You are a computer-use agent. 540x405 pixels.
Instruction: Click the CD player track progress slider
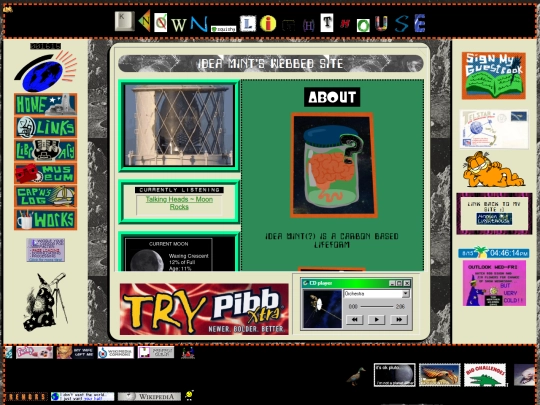tap(377, 306)
